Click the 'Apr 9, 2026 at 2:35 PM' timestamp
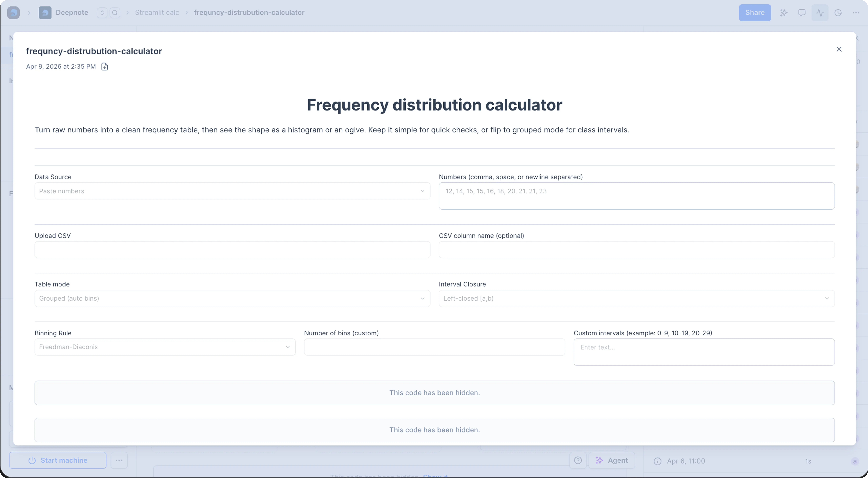 [x=61, y=66]
